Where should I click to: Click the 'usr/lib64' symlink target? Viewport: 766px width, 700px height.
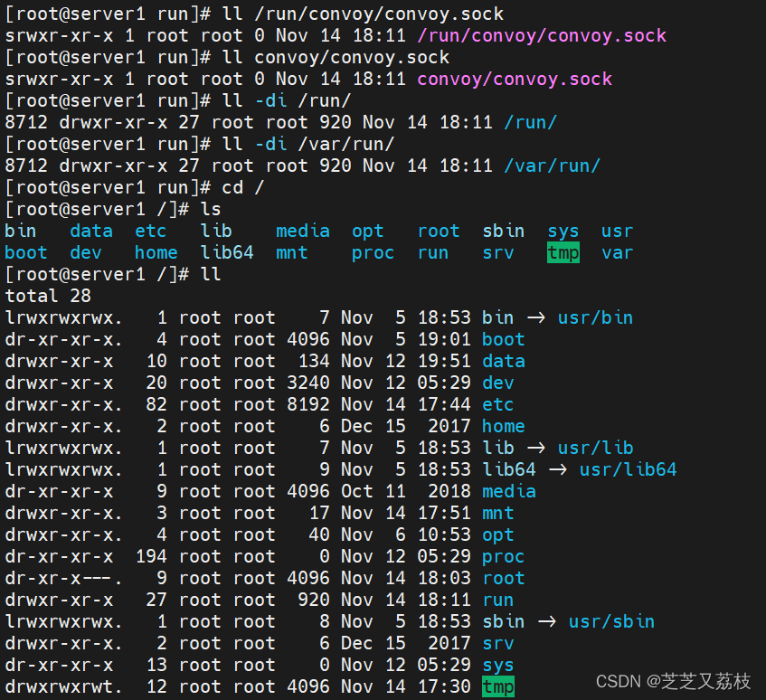point(629,469)
